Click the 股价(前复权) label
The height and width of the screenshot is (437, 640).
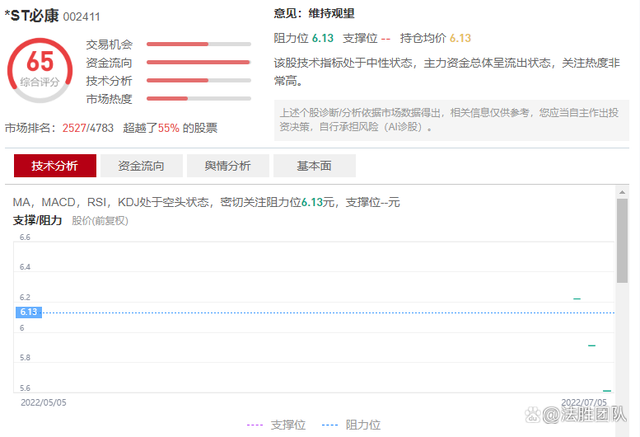pos(100,221)
